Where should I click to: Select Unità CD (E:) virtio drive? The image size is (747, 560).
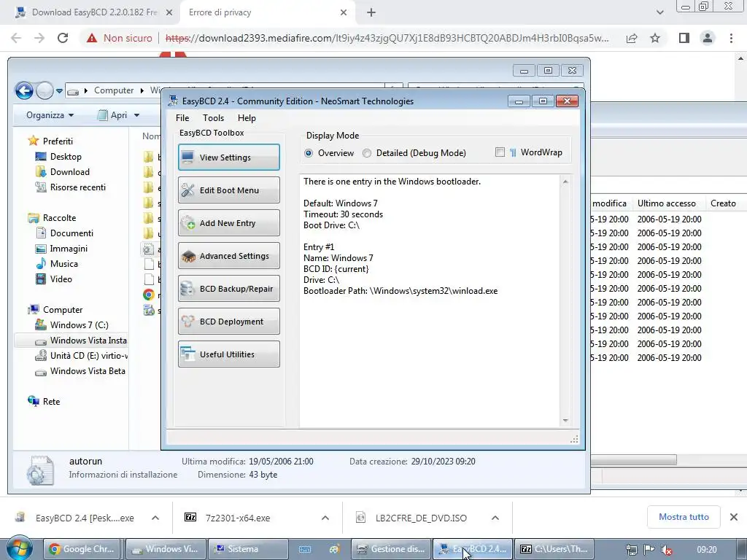point(82,356)
